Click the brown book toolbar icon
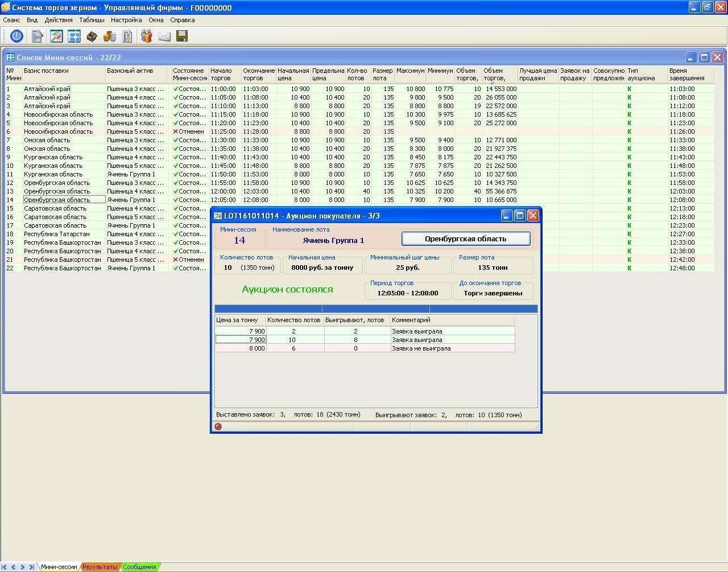 [92, 36]
